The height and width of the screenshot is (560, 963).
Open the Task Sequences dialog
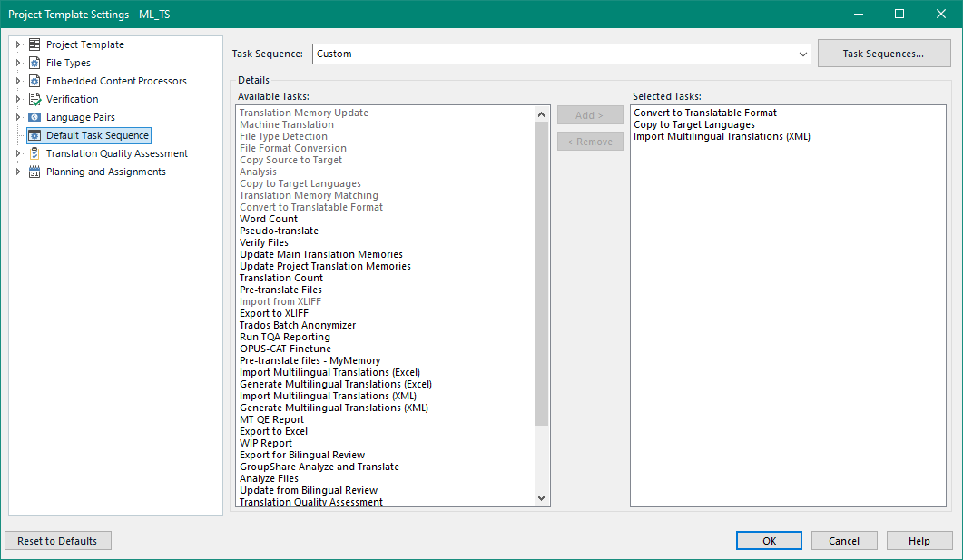[883, 53]
